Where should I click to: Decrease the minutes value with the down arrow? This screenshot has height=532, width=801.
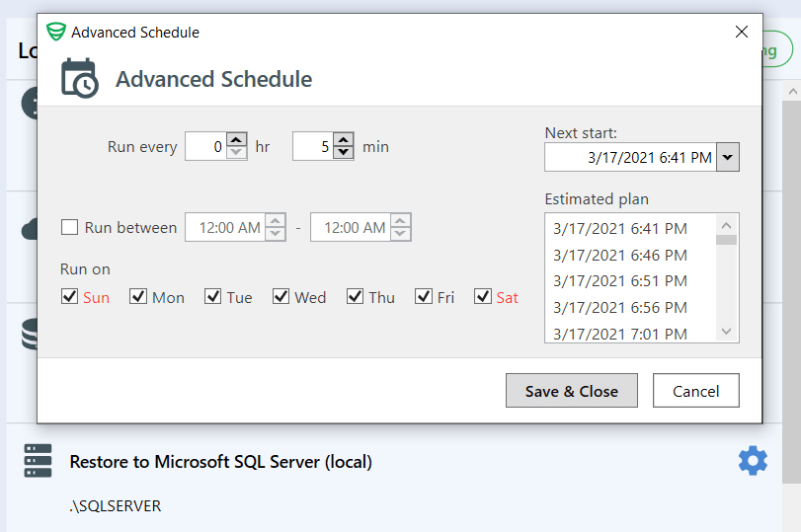[344, 152]
